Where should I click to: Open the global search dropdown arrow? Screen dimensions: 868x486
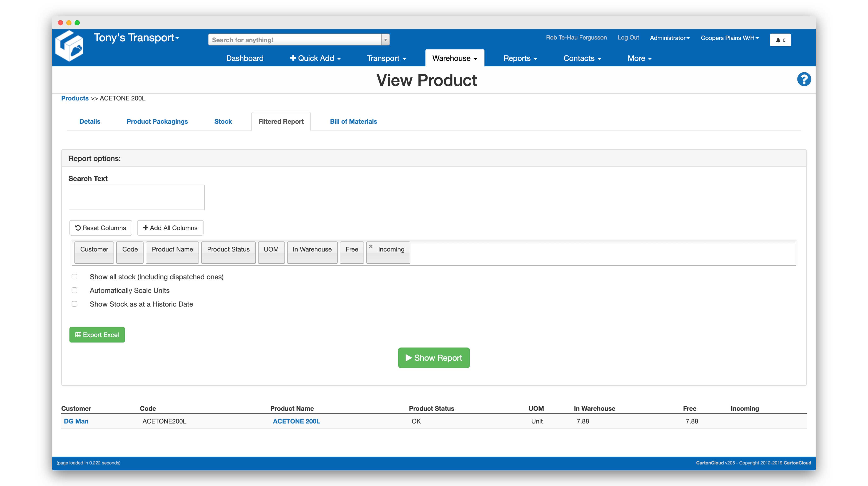pyautogui.click(x=385, y=40)
